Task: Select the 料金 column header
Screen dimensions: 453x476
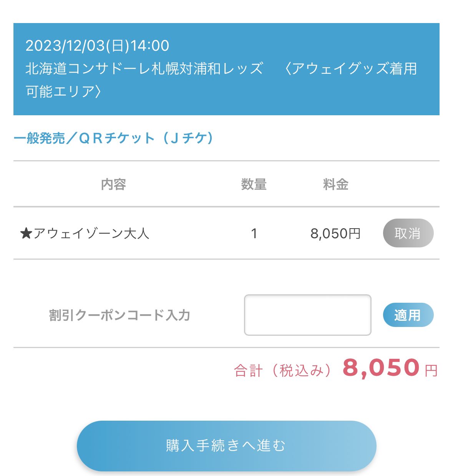Action: pos(336,184)
